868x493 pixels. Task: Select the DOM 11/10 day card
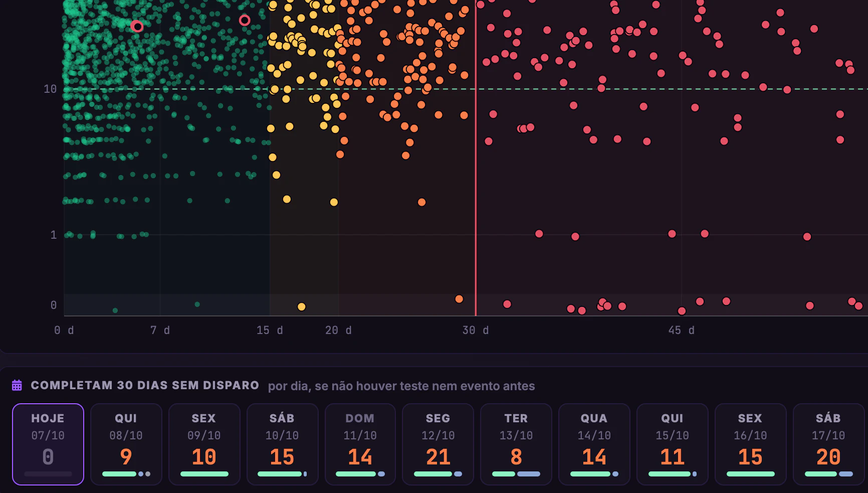360,444
